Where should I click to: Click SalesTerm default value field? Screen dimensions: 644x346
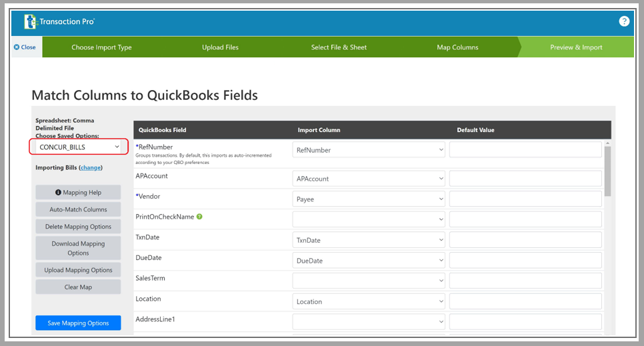pos(525,281)
